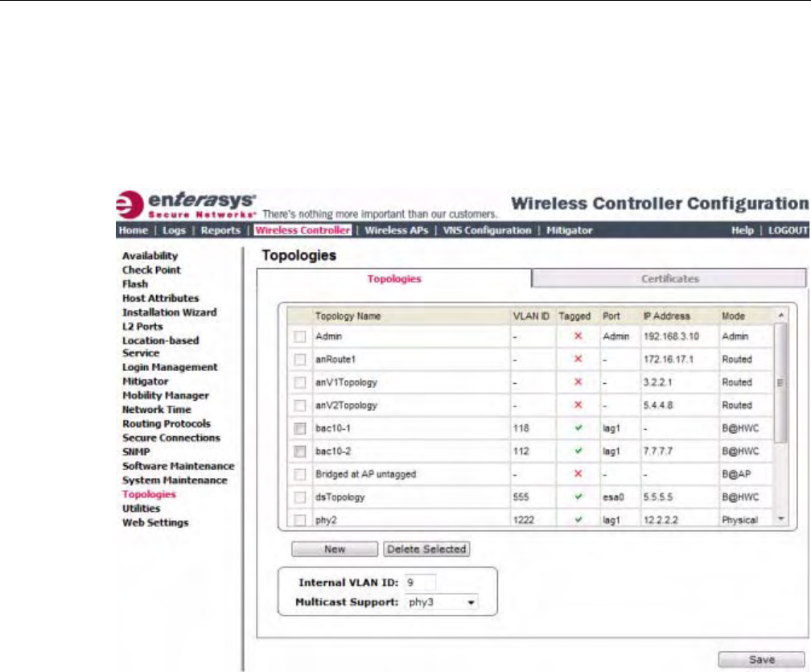Open SNMP in the sidebar
The width and height of the screenshot is (811, 672).
click(136, 452)
